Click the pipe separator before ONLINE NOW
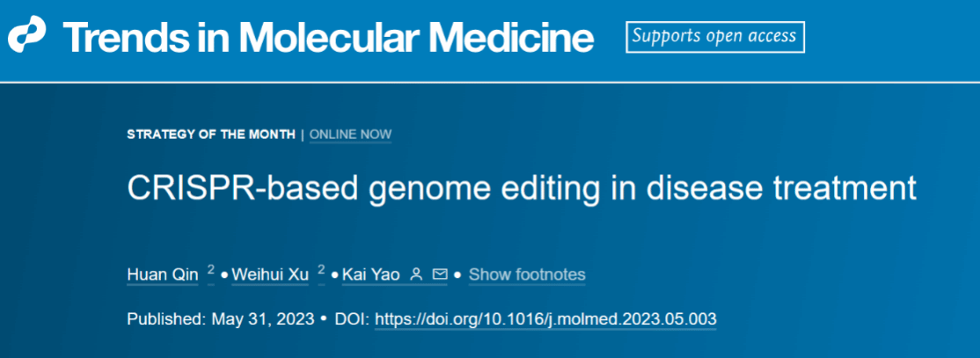Viewport: 980px width, 358px height. click(x=303, y=135)
